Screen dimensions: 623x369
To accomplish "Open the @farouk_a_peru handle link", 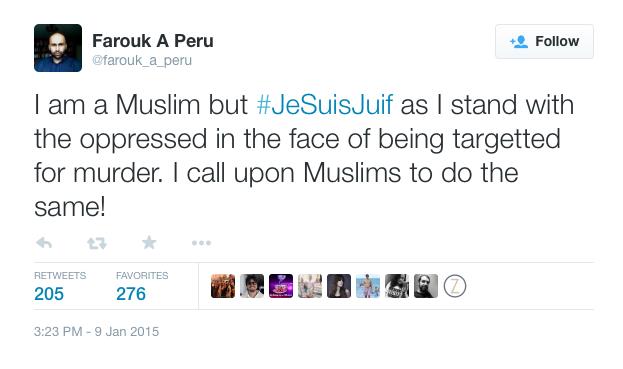I will point(142,60).
